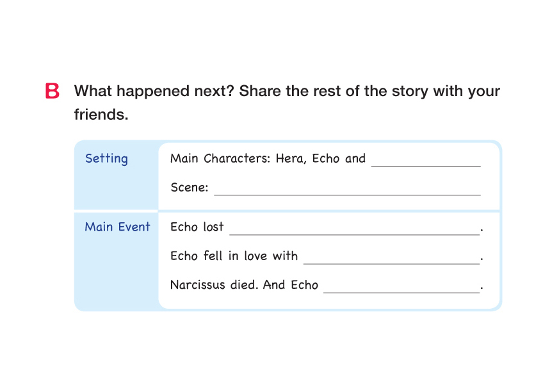Click the blank after "Hera, Echo and"
The height and width of the screenshot is (392, 559).
pyautogui.click(x=426, y=161)
